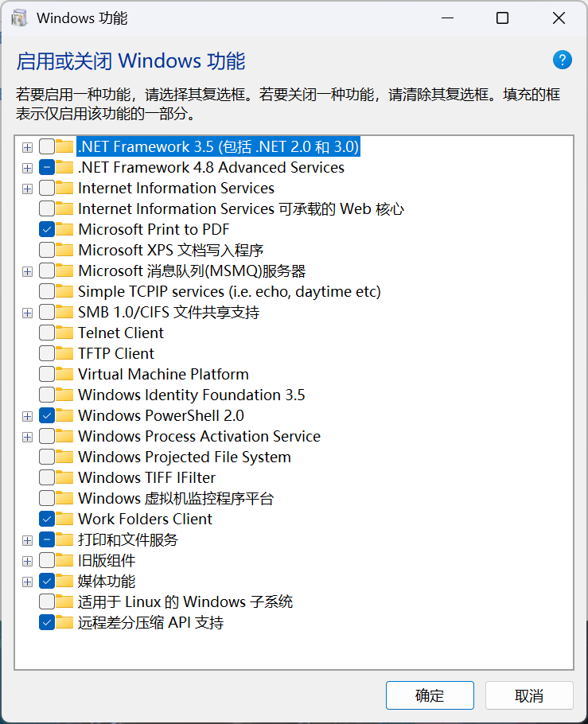Click the folder icon beside Telnet Client
The image size is (588, 724).
click(64, 333)
